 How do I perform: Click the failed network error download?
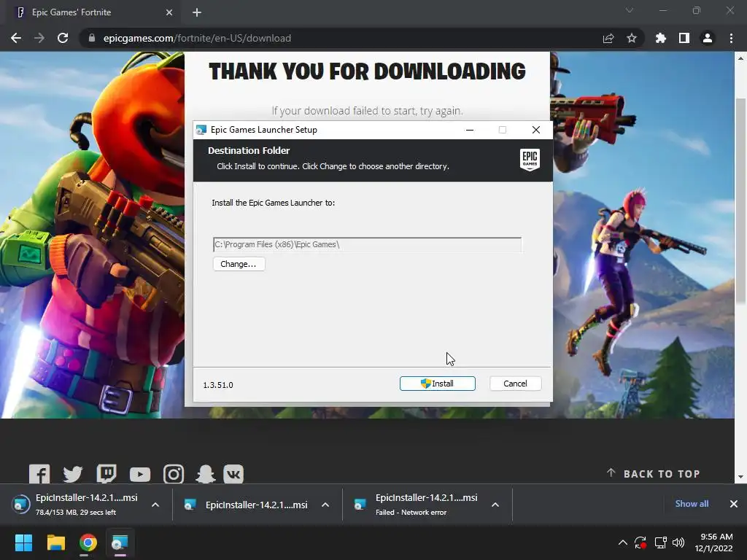(x=416, y=505)
